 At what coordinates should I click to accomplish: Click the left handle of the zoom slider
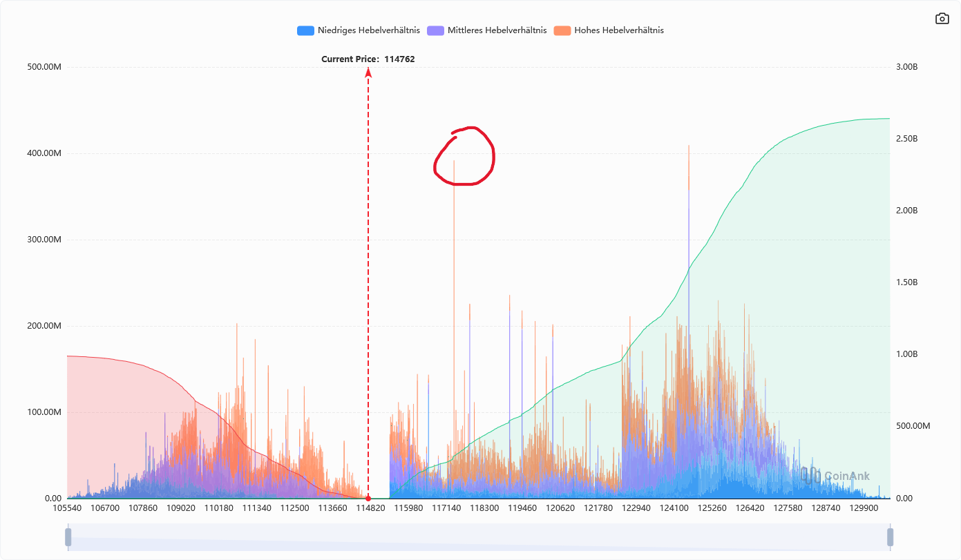tap(68, 537)
